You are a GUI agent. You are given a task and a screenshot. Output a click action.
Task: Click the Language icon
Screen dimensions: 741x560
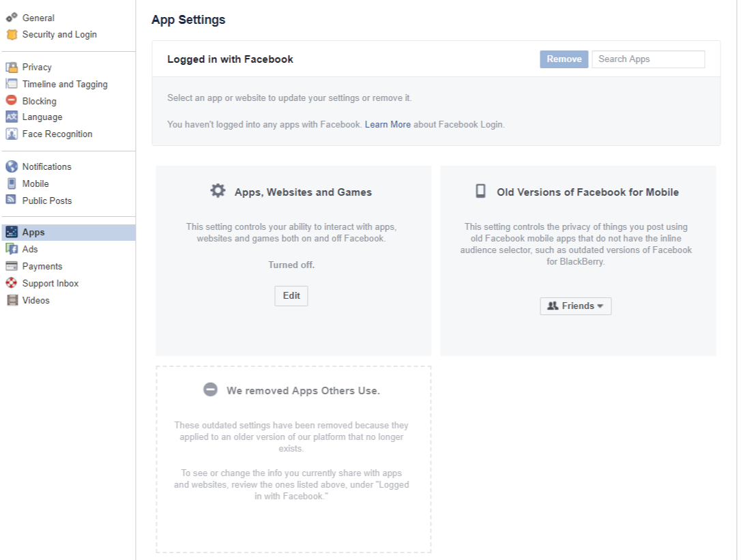[x=12, y=117]
